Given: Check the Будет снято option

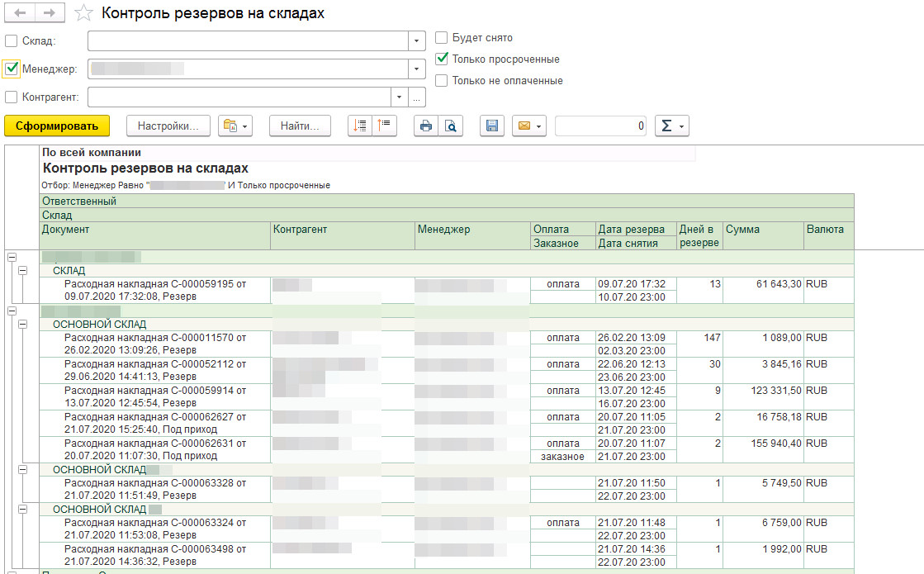Looking at the screenshot, I should (442, 37).
